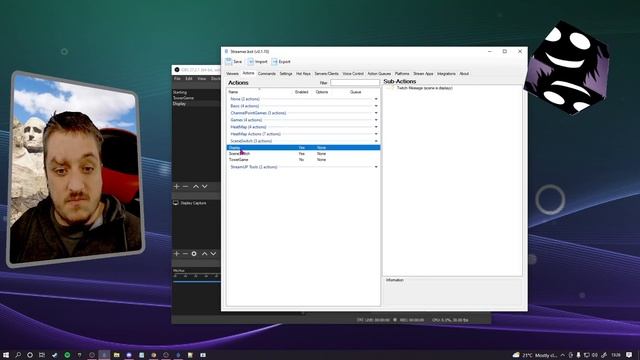Viewport: 640px width, 360px height.
Task: Click the microphone icon in system tray
Action: pyautogui.click(x=578, y=355)
